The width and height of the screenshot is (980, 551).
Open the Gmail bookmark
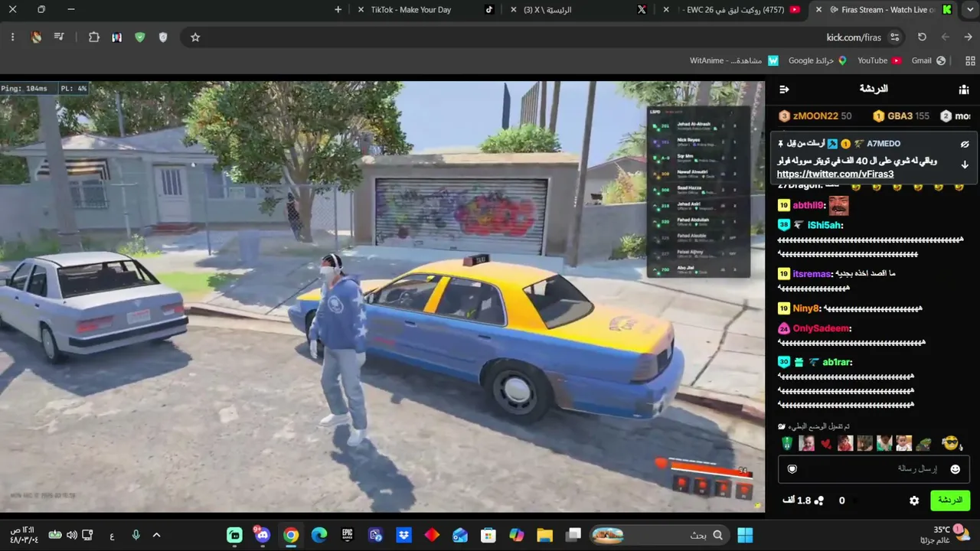click(929, 60)
